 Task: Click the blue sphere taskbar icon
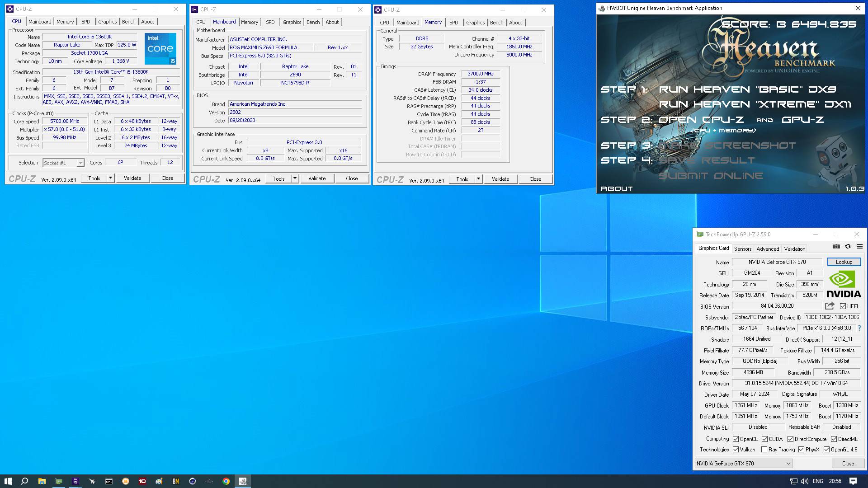point(193,481)
